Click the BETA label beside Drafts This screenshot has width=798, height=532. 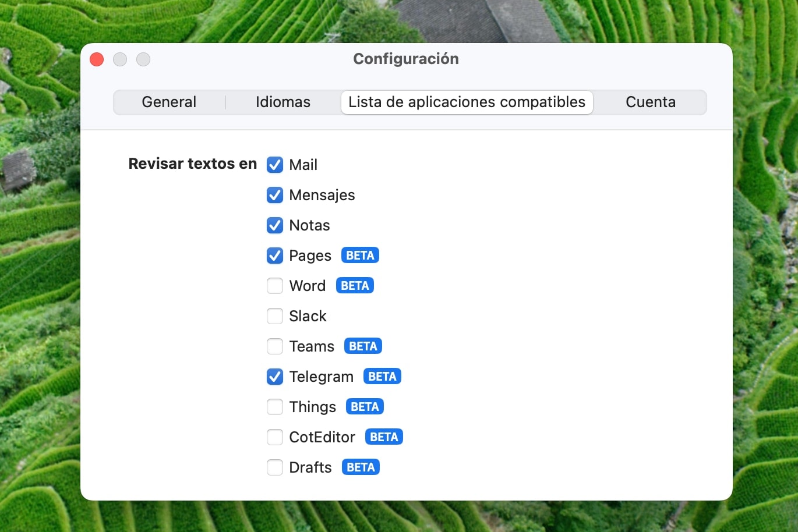click(360, 467)
